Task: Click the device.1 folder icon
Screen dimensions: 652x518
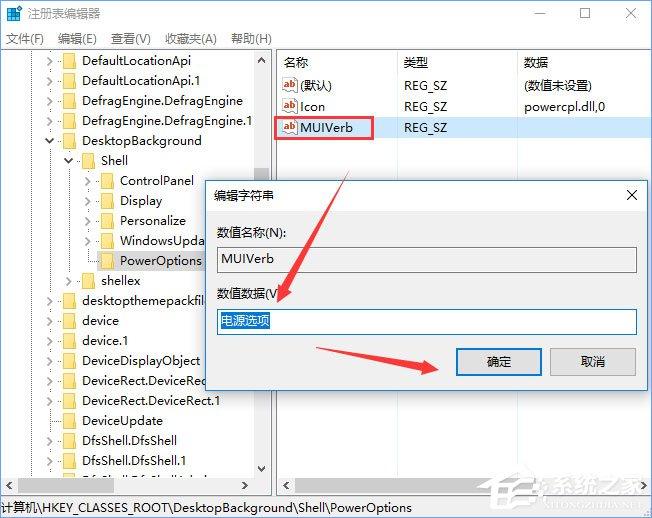Action: point(69,341)
